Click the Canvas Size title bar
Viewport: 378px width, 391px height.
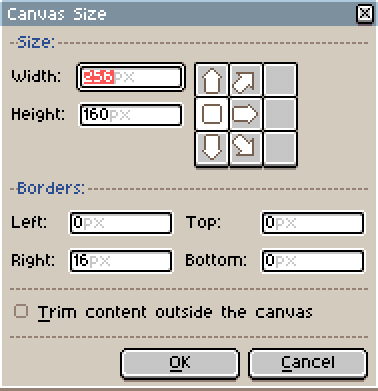[180, 14]
